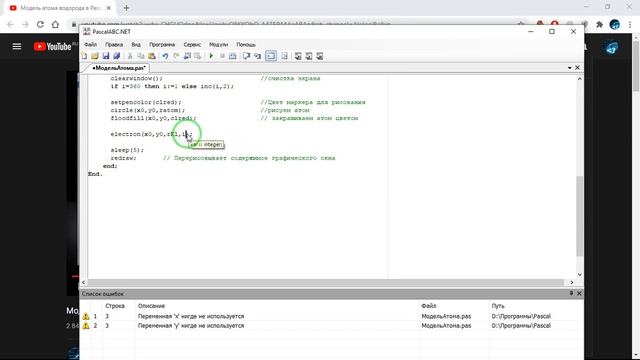The image size is (640, 360).
Task: Open the Chrome profile avatar
Action: (615, 24)
